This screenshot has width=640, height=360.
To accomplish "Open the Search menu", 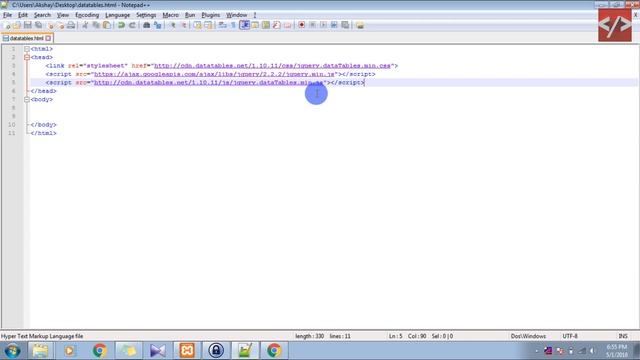I will (42, 15).
